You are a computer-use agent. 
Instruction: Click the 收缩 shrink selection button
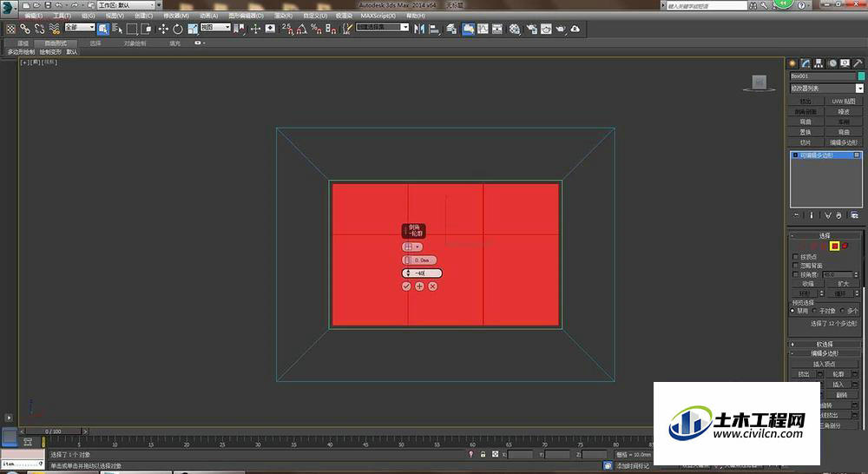807,284
